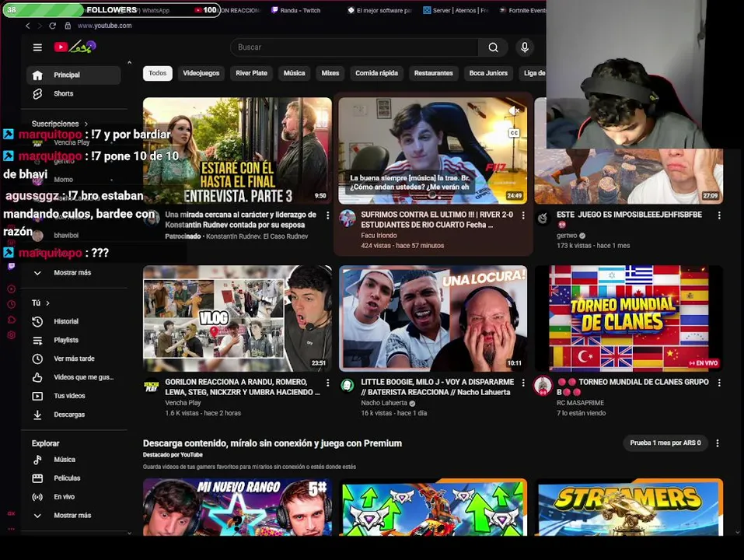Expand the Tú section chevron
The height and width of the screenshot is (560, 744).
tap(48, 303)
